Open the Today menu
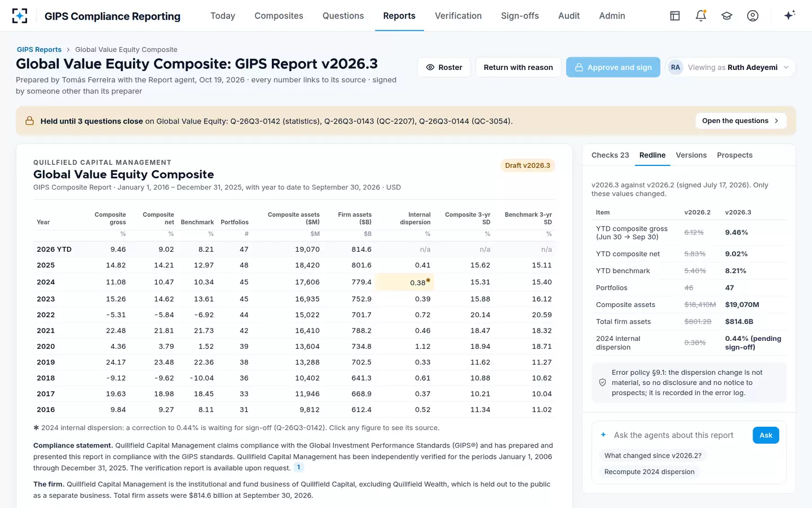This screenshot has width=812, height=508. (223, 16)
